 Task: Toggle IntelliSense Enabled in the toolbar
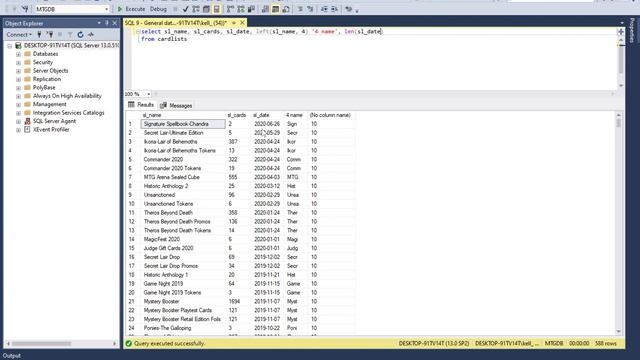(217, 9)
